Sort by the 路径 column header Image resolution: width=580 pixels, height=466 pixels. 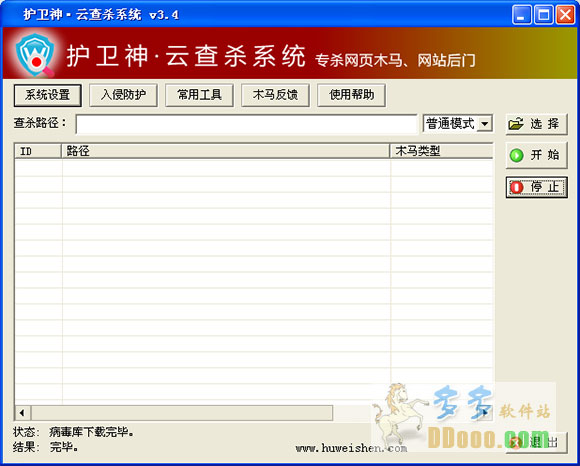(x=226, y=151)
